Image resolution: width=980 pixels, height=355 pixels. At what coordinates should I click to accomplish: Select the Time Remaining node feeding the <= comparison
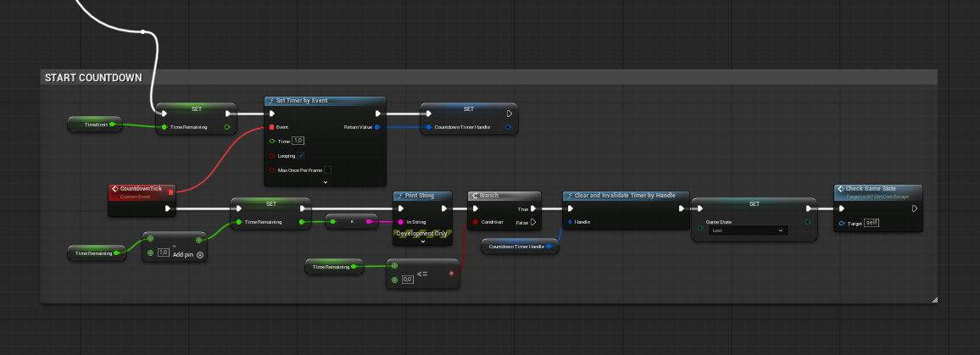334,267
